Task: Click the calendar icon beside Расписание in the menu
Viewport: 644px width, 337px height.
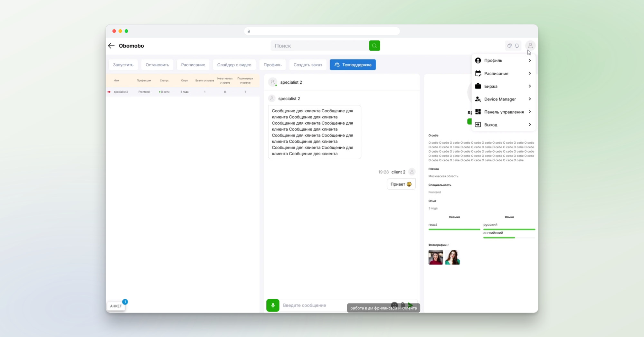Action: pyautogui.click(x=478, y=73)
